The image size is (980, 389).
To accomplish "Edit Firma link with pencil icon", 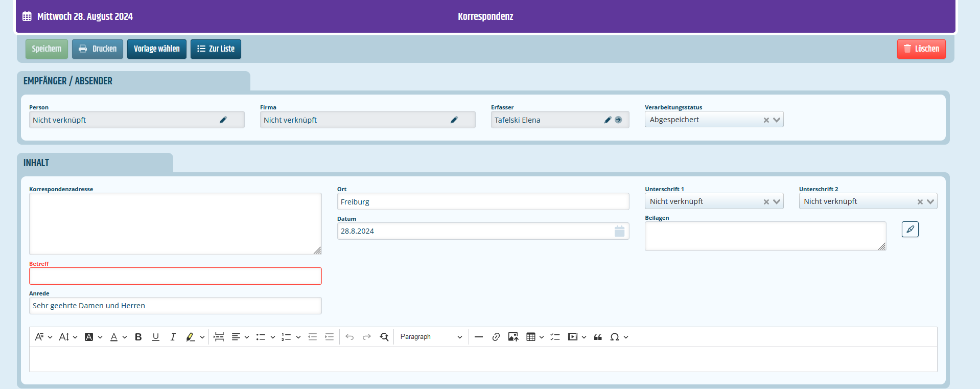I will [x=454, y=120].
